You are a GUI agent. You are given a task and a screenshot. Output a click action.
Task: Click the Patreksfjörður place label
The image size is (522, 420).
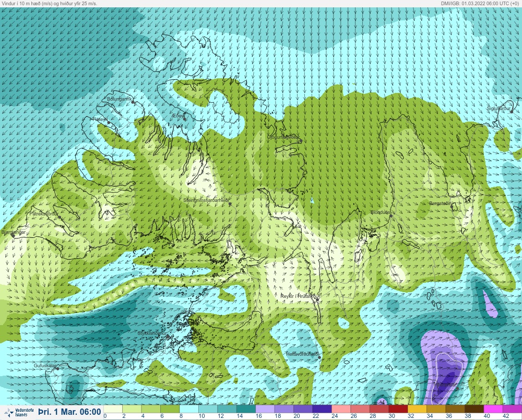point(44,214)
